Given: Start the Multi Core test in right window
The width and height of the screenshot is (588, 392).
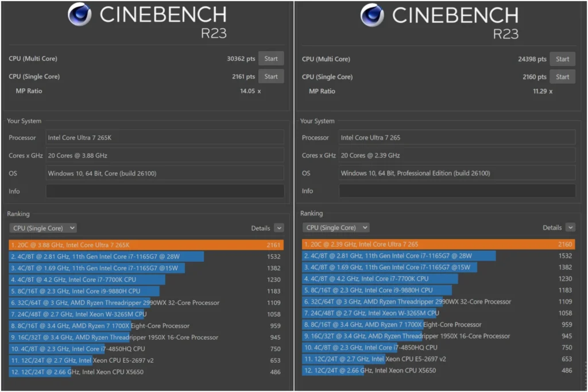Looking at the screenshot, I should pos(562,59).
